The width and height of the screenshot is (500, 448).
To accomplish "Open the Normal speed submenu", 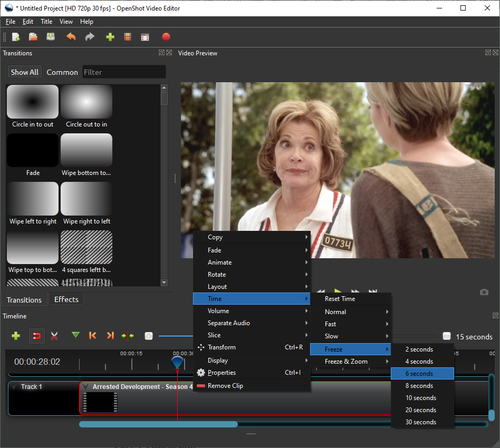I will pos(350,312).
